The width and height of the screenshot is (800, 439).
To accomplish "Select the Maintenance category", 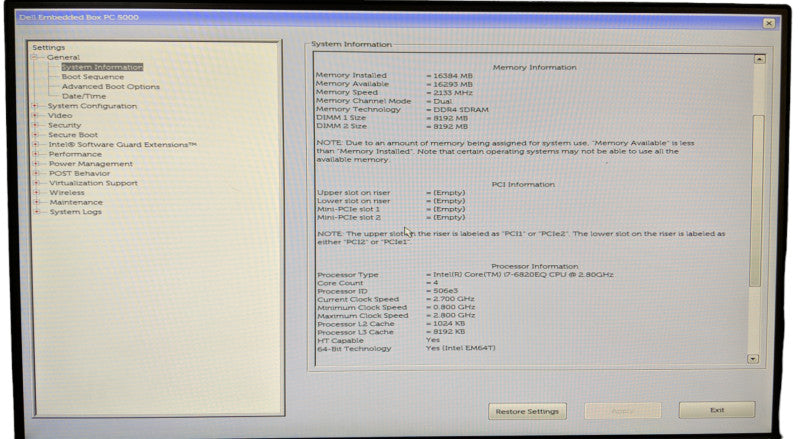I will (76, 202).
